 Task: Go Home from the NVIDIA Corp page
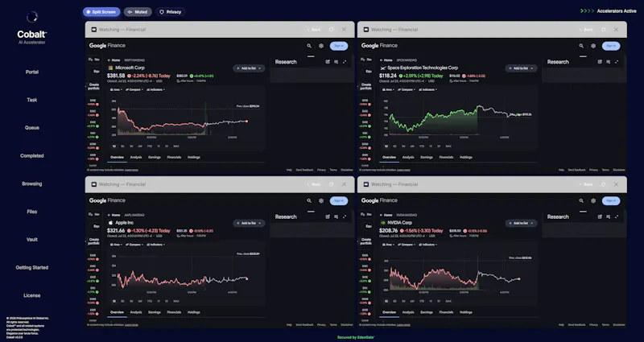coord(386,215)
